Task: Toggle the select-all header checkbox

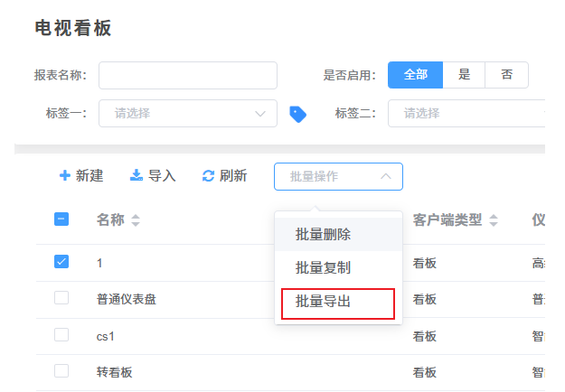Action: 61,219
